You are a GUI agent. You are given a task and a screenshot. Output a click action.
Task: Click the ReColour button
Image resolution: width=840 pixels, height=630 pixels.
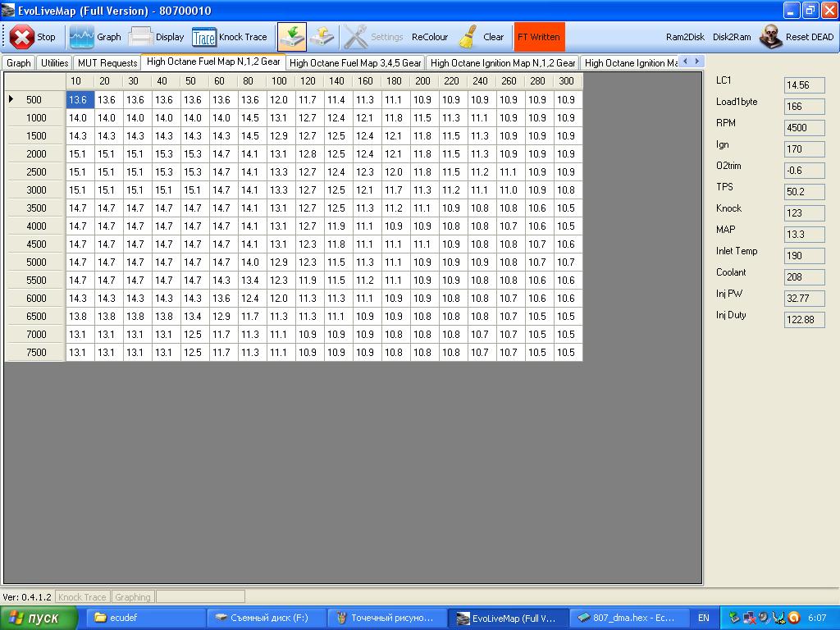point(430,37)
